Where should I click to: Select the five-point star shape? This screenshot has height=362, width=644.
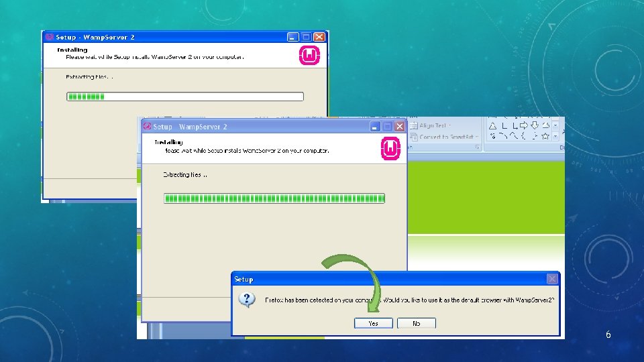point(545,136)
